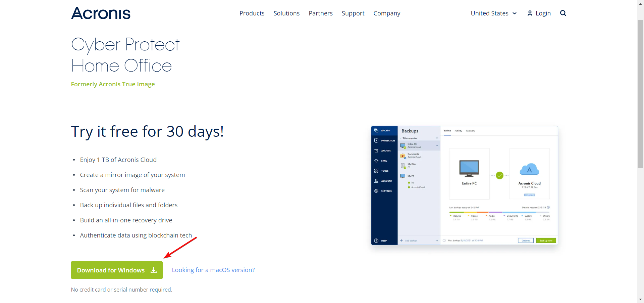The height and width of the screenshot is (303, 644).
Task: Click the 'Formerly Acronis True Image' text
Action: (x=113, y=84)
